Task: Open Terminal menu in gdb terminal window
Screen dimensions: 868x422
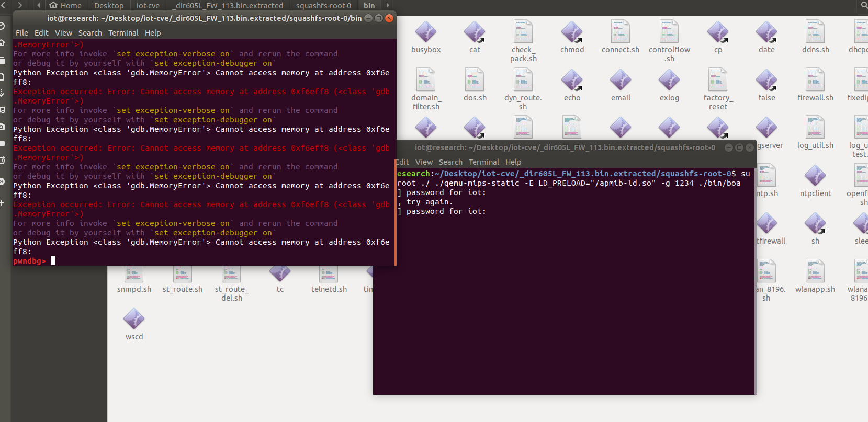Action: click(x=123, y=33)
